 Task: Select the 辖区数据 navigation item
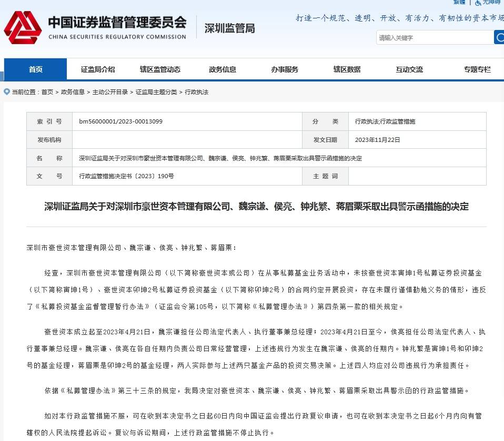(x=347, y=69)
